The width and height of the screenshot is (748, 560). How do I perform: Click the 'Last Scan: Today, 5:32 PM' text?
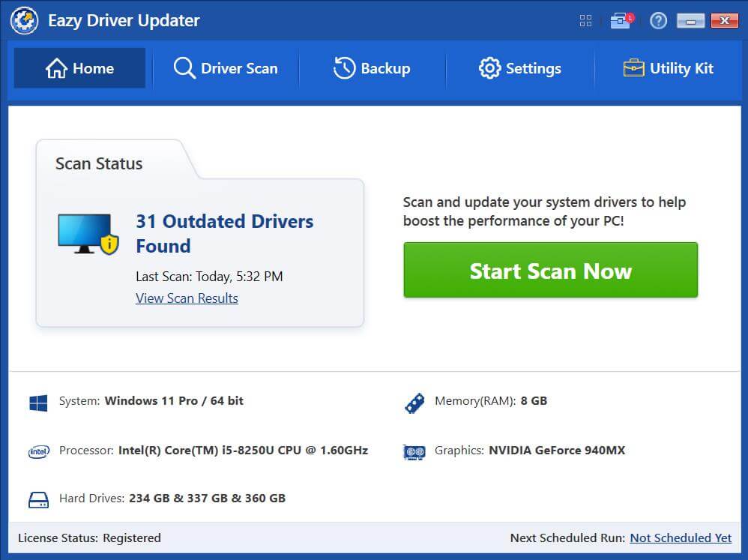click(x=209, y=277)
